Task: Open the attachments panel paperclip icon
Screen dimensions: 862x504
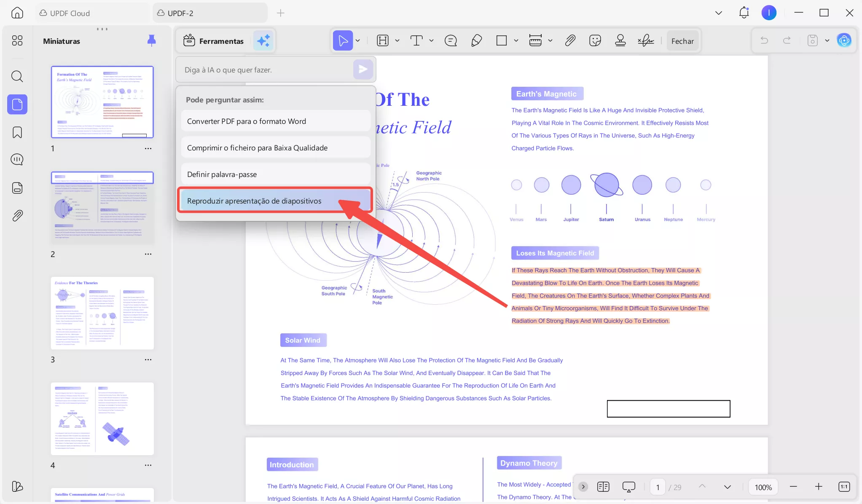Action: [x=17, y=216]
